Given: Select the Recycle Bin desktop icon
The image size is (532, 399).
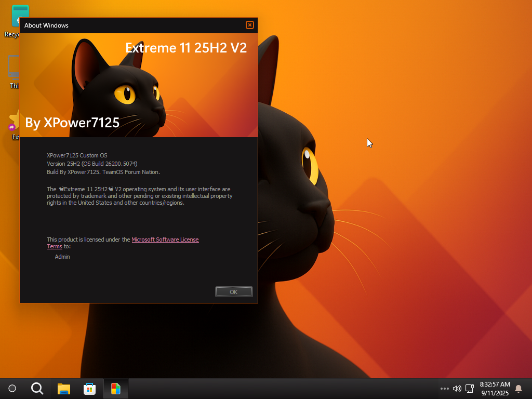Looking at the screenshot, I should tap(12, 21).
